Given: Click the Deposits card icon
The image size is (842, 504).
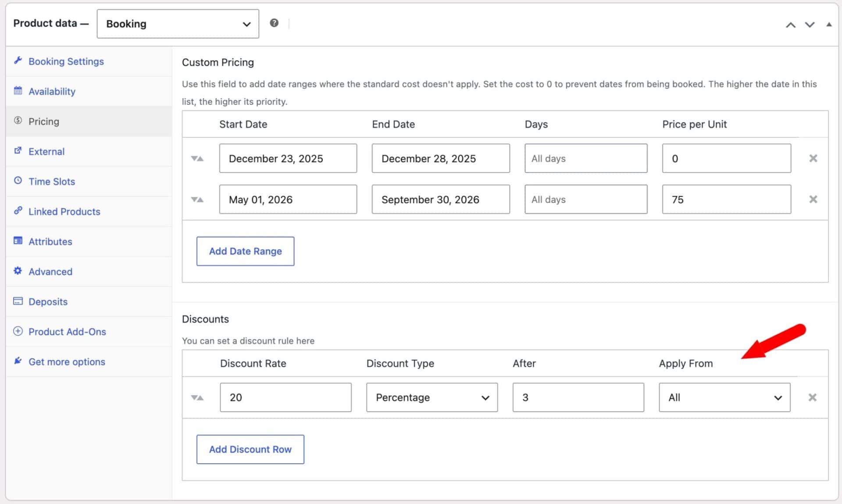Looking at the screenshot, I should (x=18, y=301).
